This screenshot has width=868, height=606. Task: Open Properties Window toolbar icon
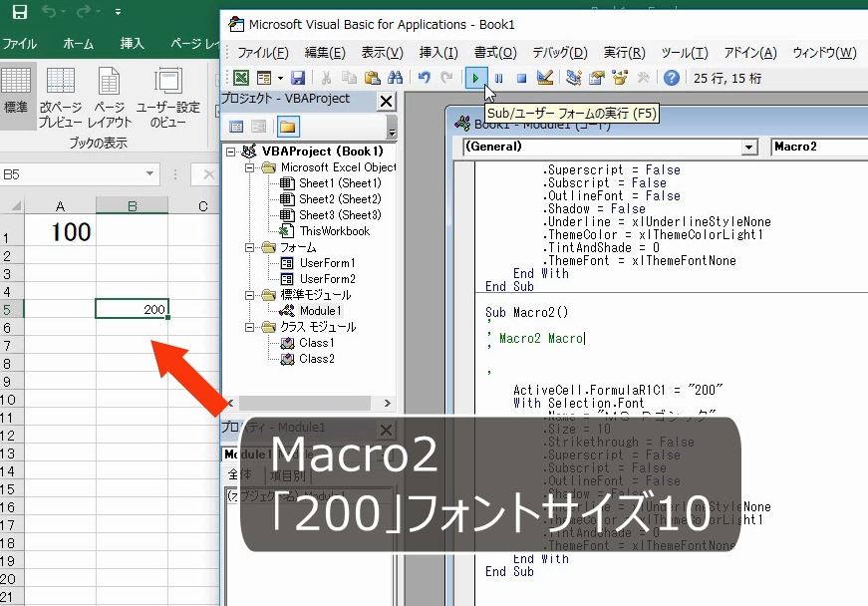[596, 78]
